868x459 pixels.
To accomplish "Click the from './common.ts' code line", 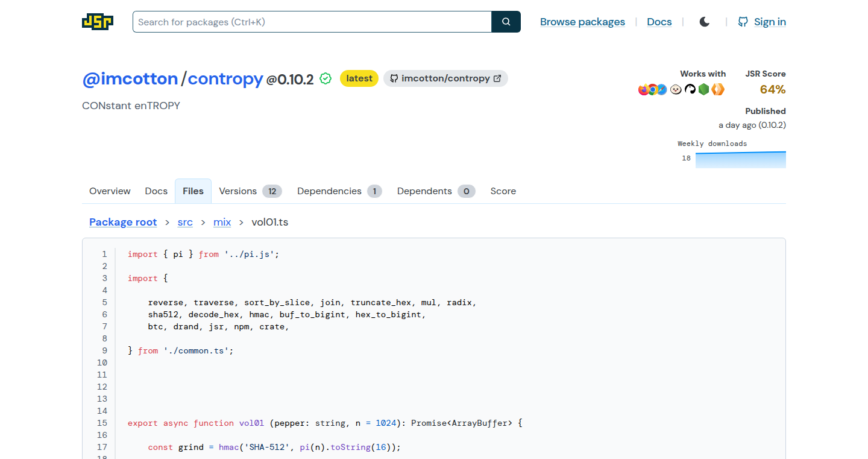I will (x=180, y=350).
